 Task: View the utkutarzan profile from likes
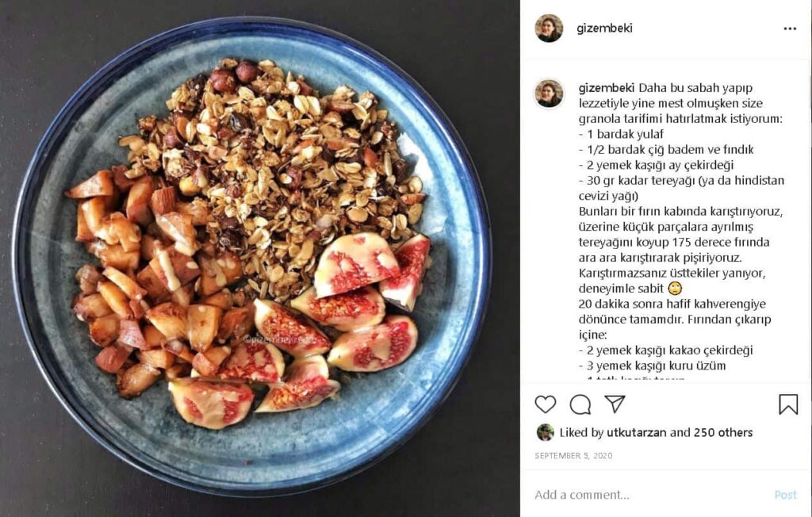tap(637, 432)
